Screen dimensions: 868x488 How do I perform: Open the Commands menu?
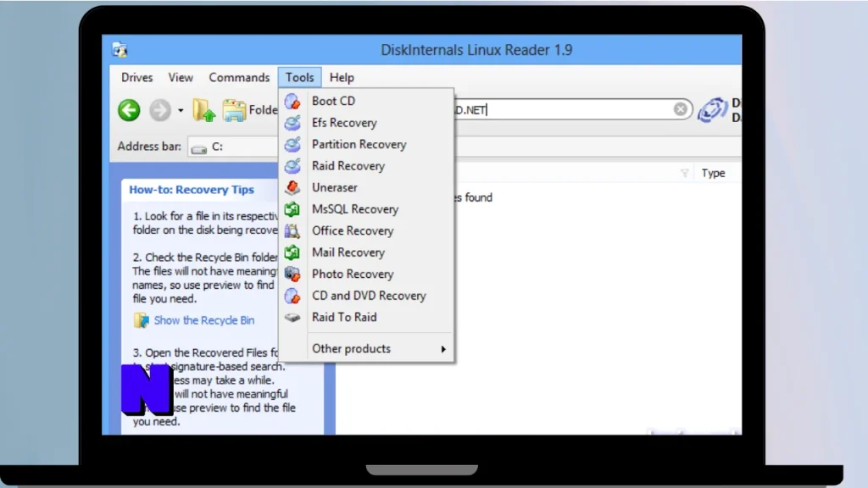coord(239,77)
